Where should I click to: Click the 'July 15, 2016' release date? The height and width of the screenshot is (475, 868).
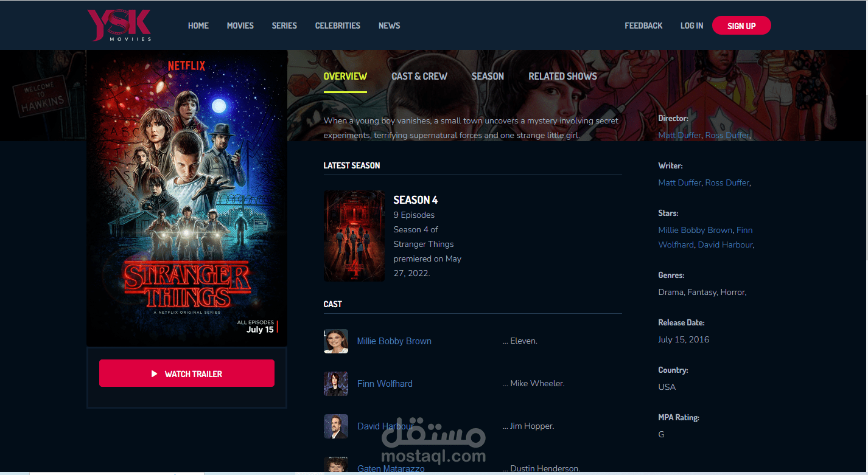[x=684, y=339]
